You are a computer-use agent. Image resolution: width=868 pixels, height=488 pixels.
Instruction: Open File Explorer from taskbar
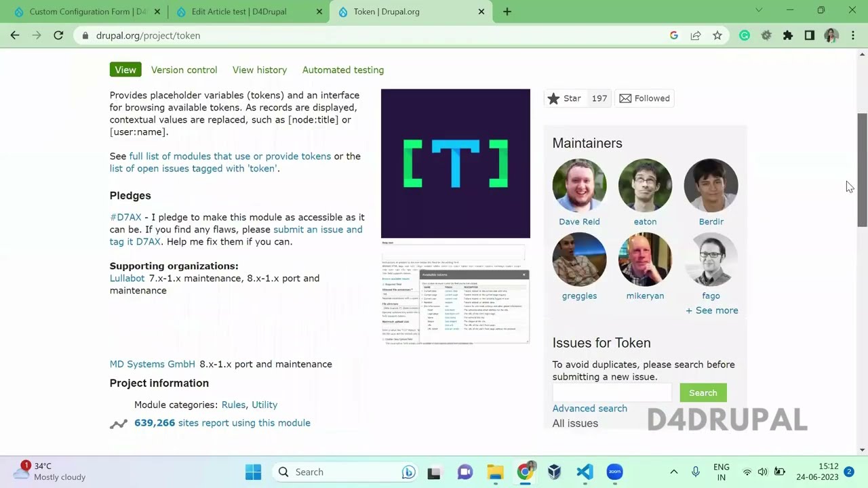pyautogui.click(x=495, y=472)
